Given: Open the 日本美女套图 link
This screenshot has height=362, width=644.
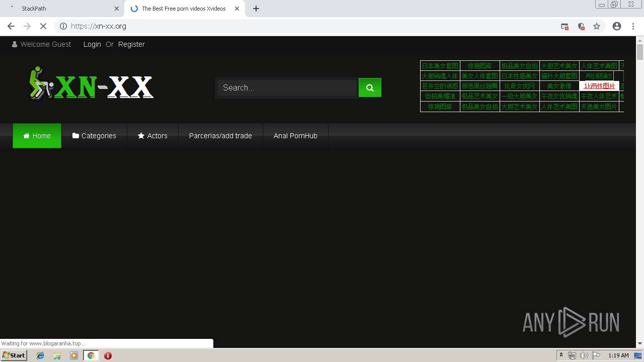Looking at the screenshot, I should [440, 66].
